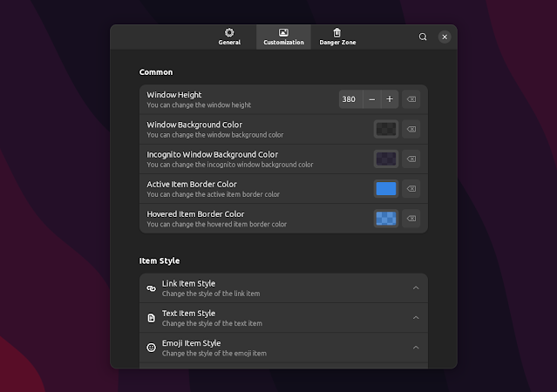Select the Customization tab
Screen dimensions: 557x392
click(x=283, y=37)
